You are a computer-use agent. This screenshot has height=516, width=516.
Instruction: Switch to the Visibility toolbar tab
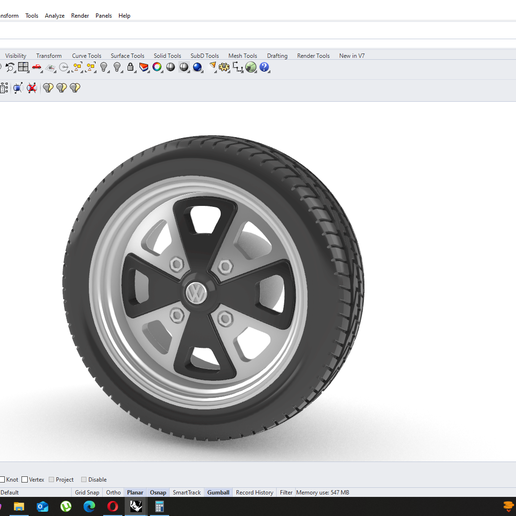pos(15,56)
